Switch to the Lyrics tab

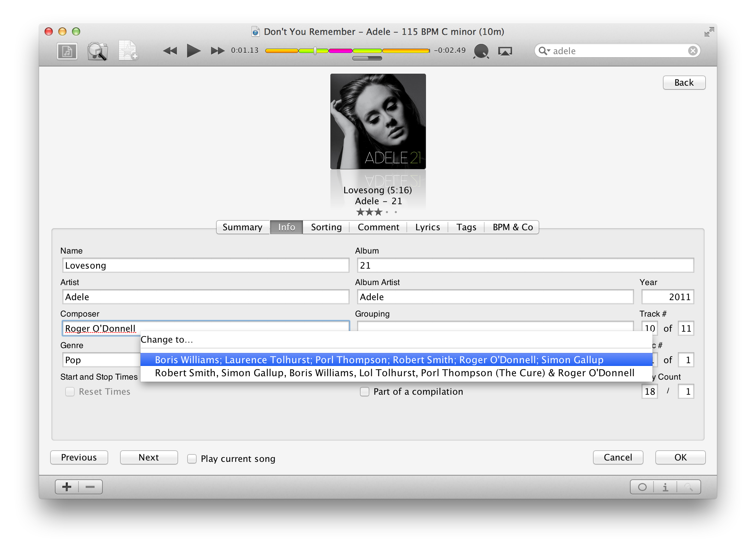[427, 227]
